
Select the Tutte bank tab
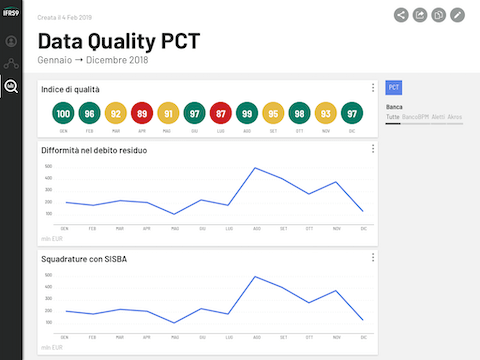click(x=393, y=117)
